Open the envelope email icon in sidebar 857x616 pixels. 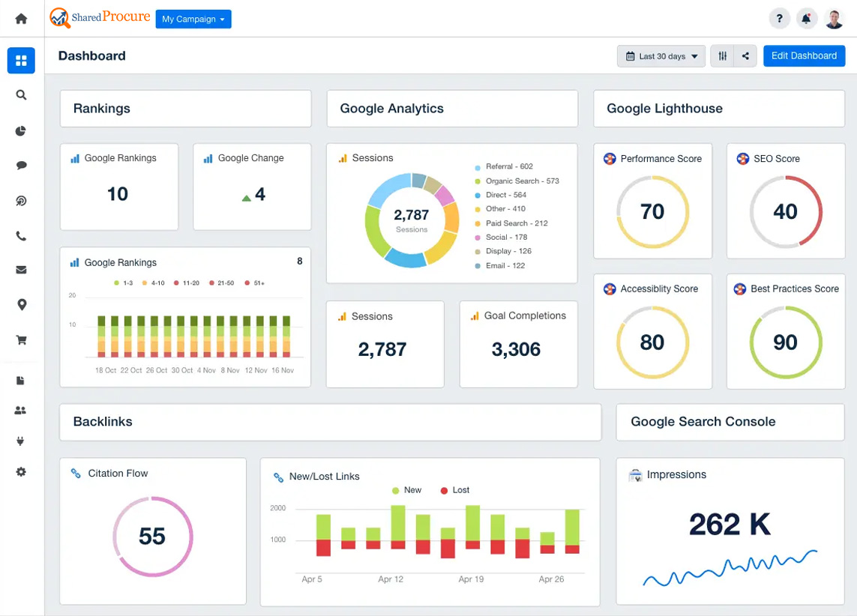click(21, 270)
